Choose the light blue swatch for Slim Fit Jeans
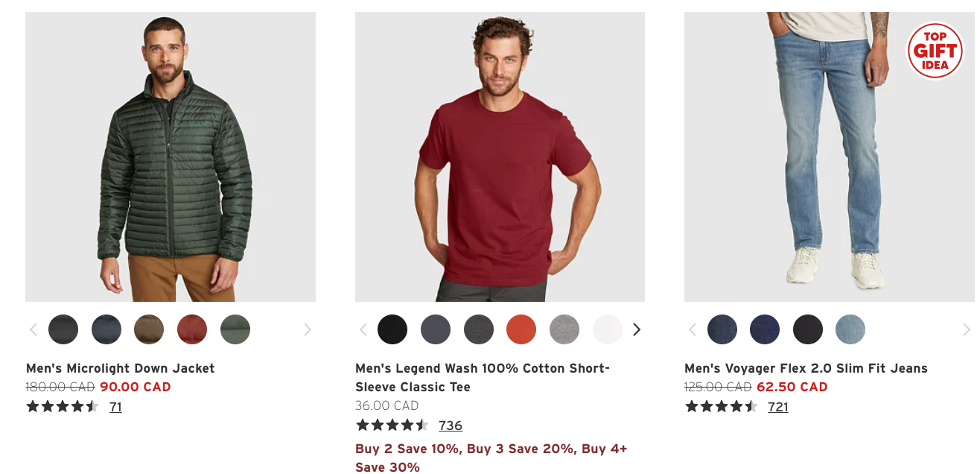This screenshot has width=980, height=474. pyautogui.click(x=850, y=329)
